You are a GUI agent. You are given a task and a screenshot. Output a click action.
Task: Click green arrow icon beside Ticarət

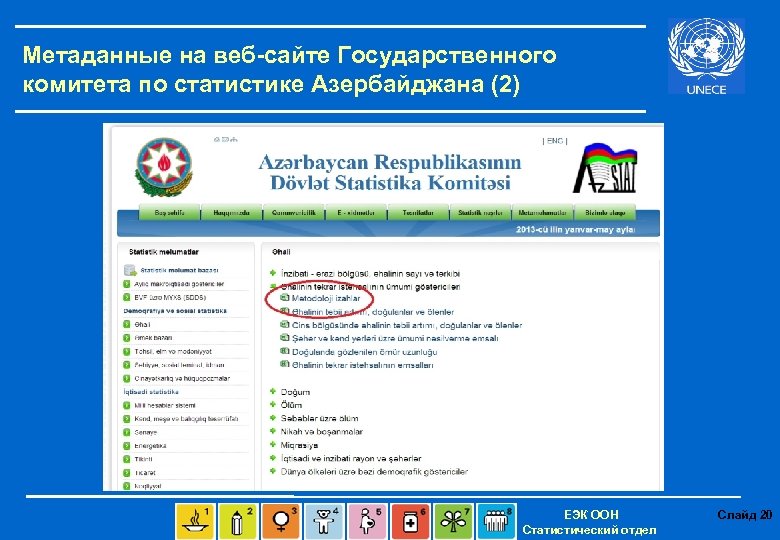click(x=126, y=473)
